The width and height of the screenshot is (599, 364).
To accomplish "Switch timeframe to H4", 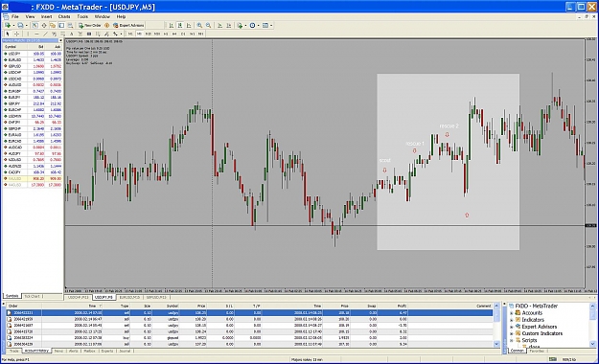I will 174,34.
